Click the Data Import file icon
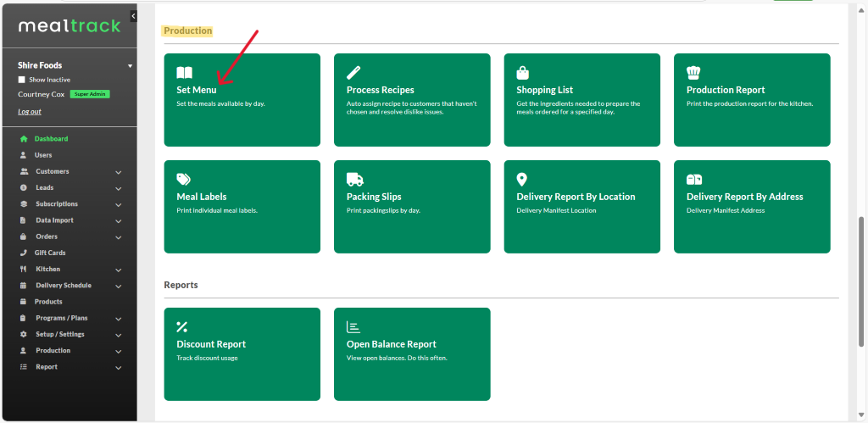 pyautogui.click(x=23, y=220)
